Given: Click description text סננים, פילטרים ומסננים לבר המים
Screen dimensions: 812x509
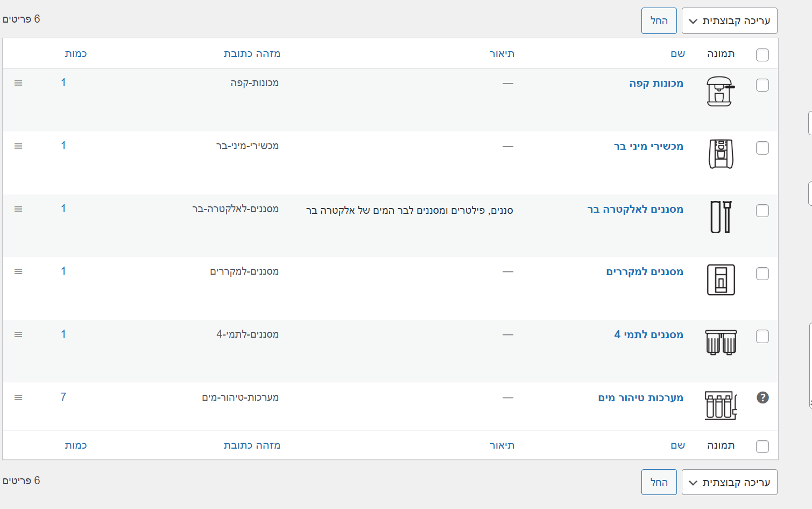Looking at the screenshot, I should (409, 210).
